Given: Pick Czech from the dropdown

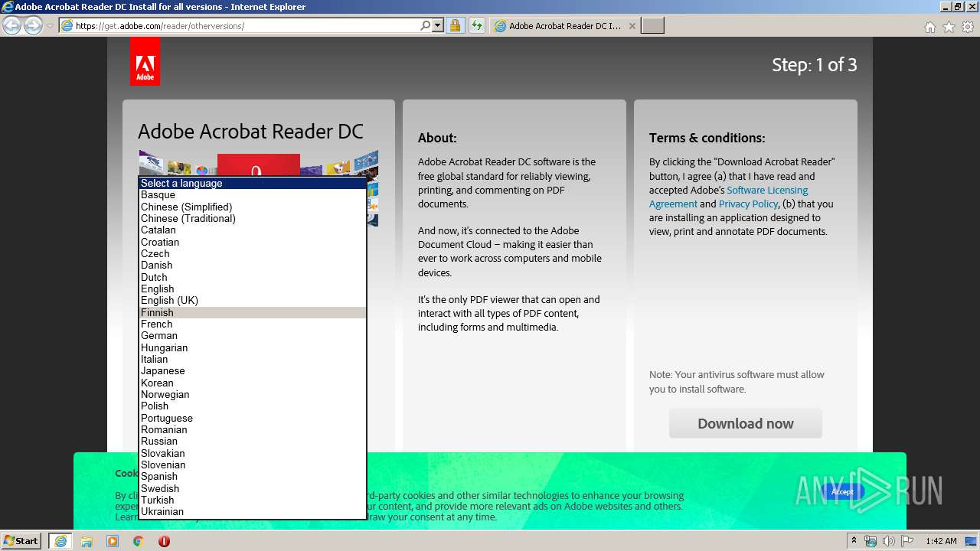Looking at the screenshot, I should point(253,253).
